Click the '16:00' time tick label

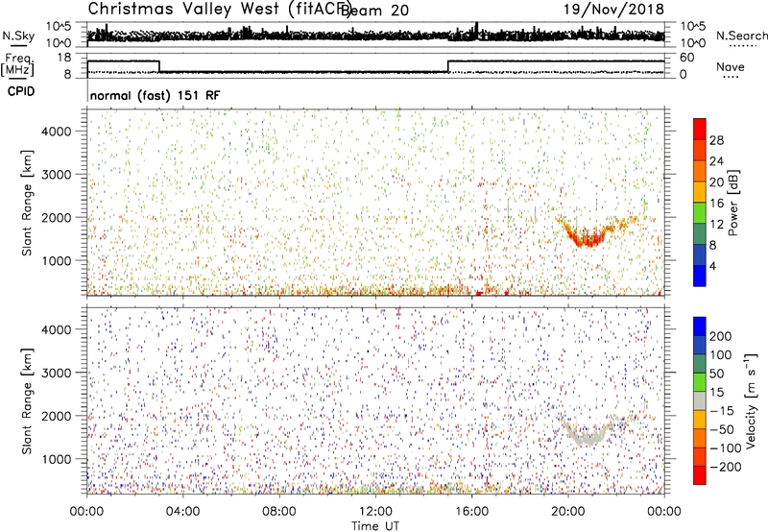click(471, 512)
